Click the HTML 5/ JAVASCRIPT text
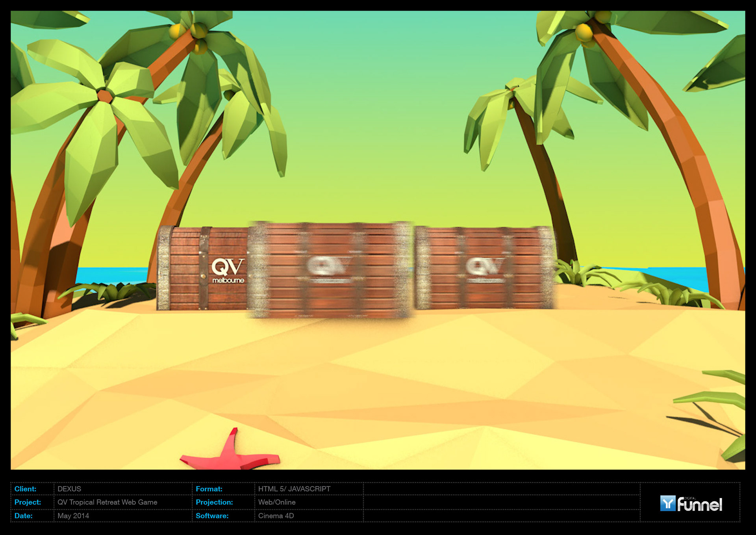The image size is (756, 535). tap(294, 489)
